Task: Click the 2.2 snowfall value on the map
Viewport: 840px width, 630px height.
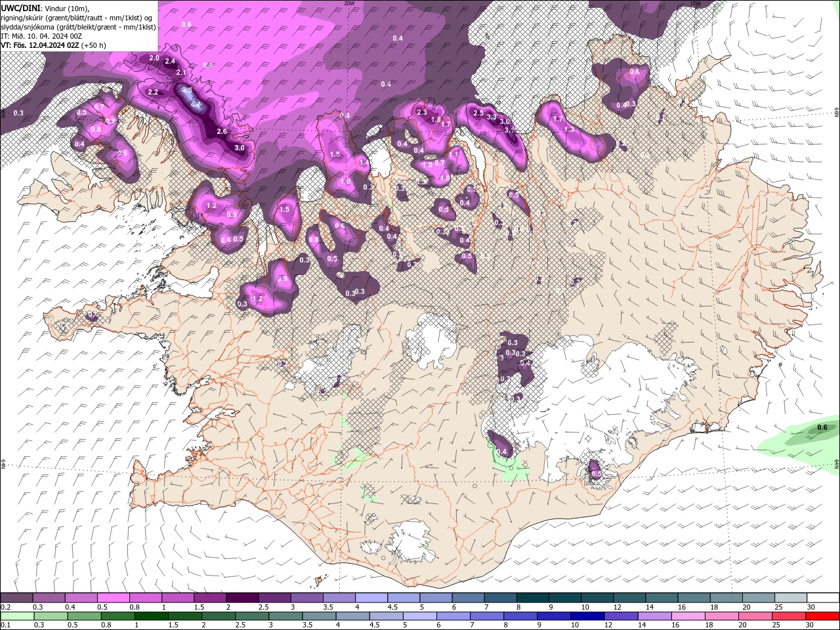Action: tap(153, 93)
